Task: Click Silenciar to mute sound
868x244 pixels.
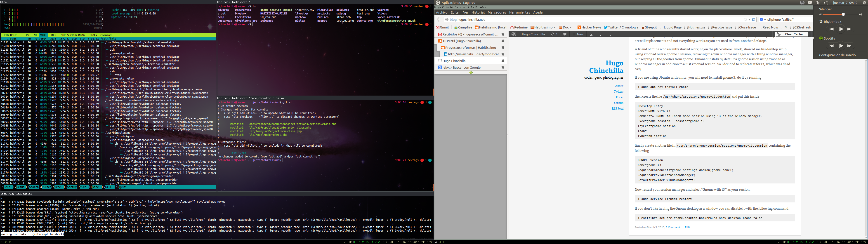Action: (x=826, y=9)
